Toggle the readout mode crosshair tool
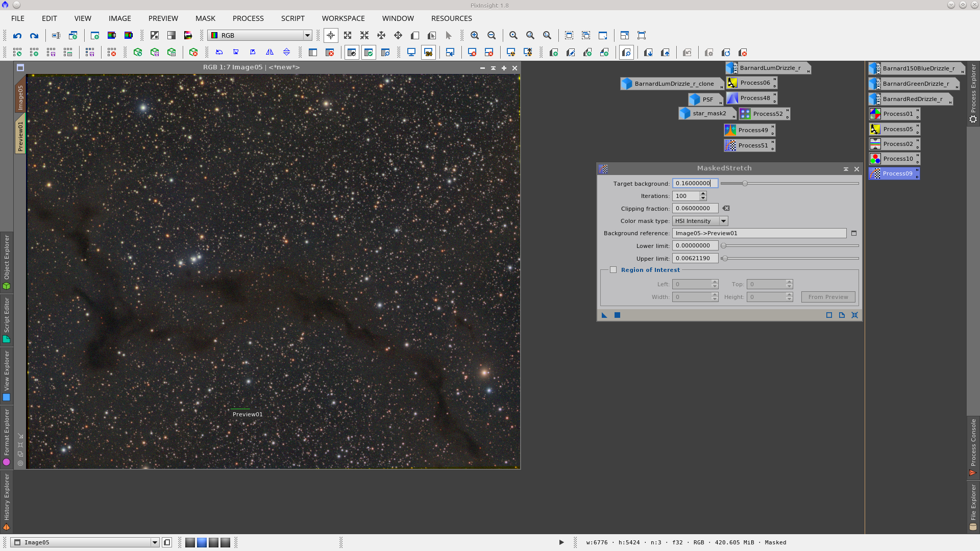Viewport: 980px width, 551px height. [331, 36]
